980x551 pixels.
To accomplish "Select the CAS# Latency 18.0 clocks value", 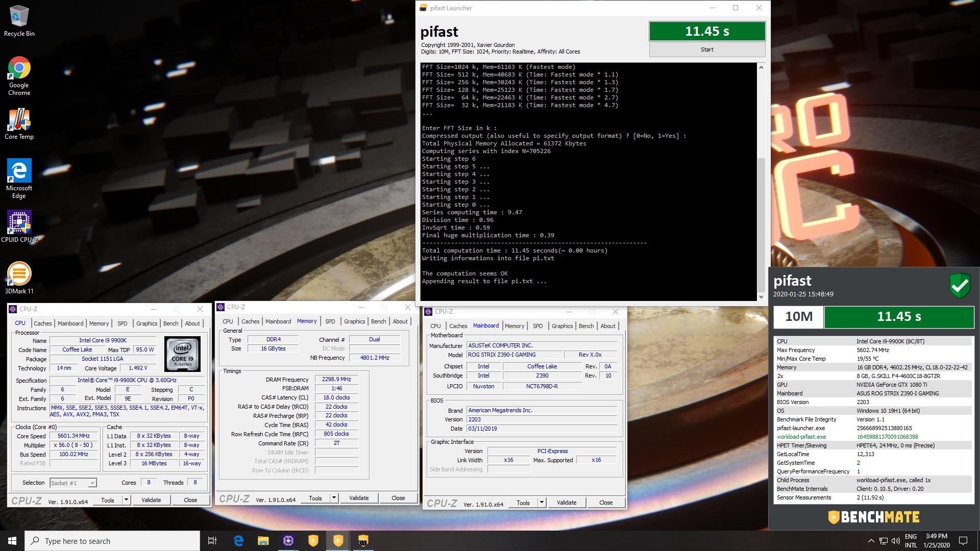I will pos(336,398).
